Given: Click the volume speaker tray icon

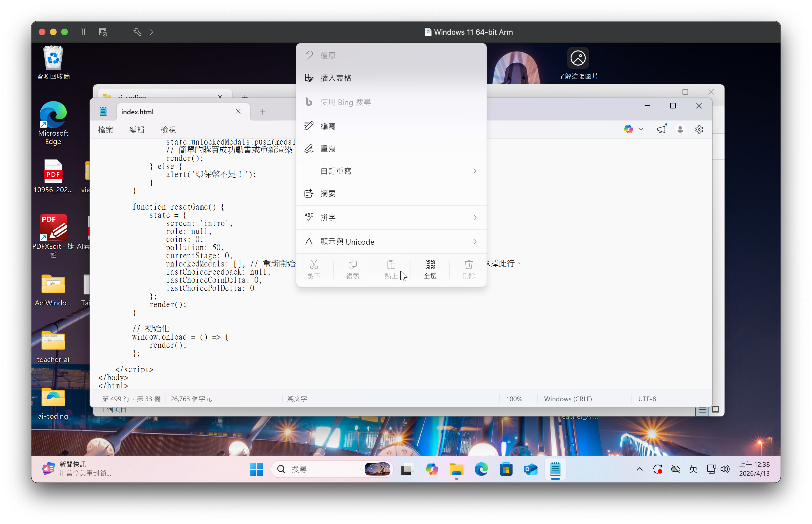Looking at the screenshot, I should tap(725, 469).
